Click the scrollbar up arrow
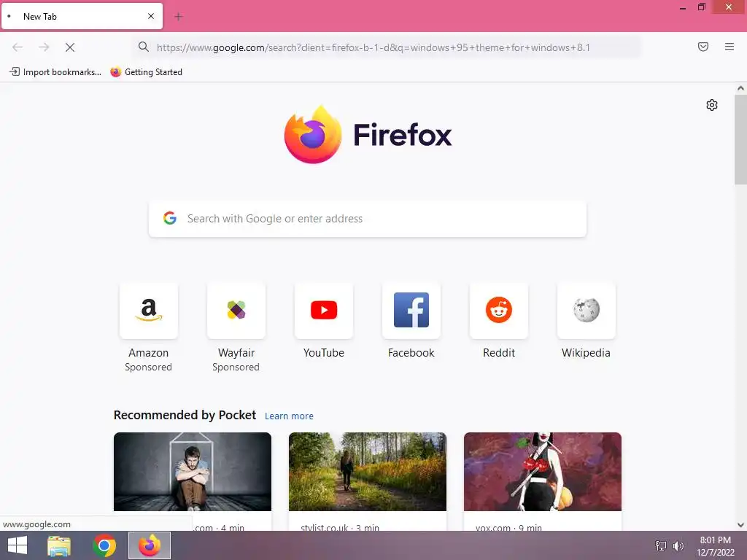Image resolution: width=747 pixels, height=560 pixels. point(740,88)
